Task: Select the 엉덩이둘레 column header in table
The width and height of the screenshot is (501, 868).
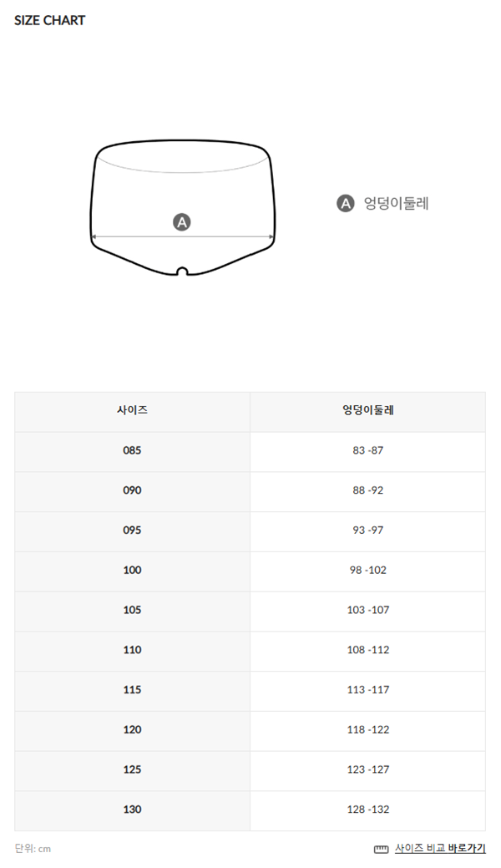Action: click(x=367, y=411)
